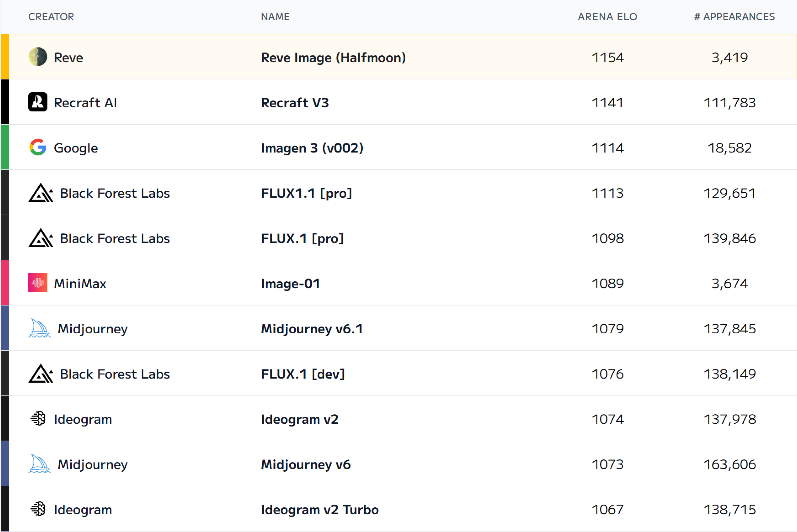Click the CREATOR column header
Image resolution: width=797 pixels, height=532 pixels.
pos(51,17)
